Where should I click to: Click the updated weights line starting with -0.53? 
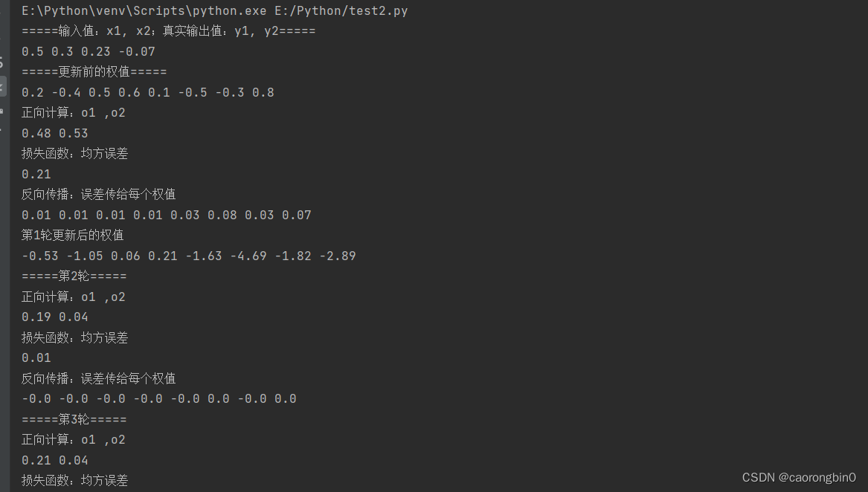pyautogui.click(x=189, y=256)
